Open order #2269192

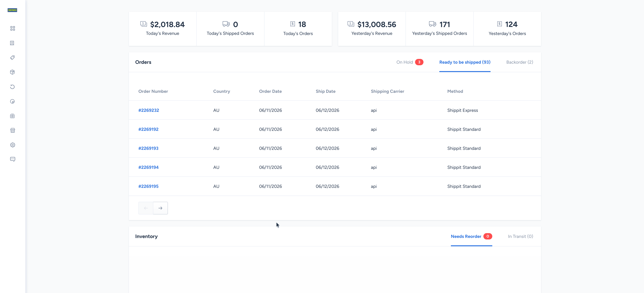(x=148, y=129)
